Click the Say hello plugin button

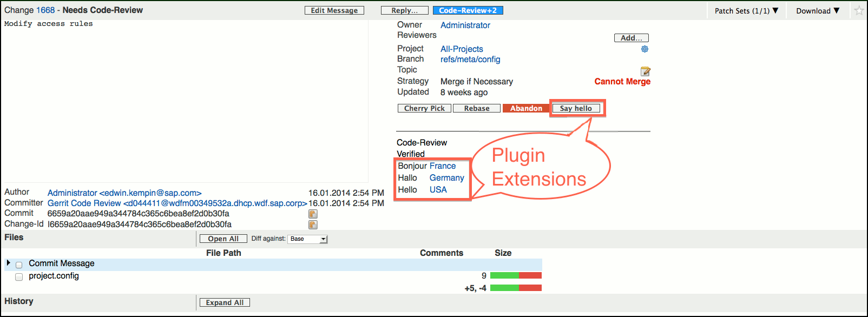click(576, 109)
